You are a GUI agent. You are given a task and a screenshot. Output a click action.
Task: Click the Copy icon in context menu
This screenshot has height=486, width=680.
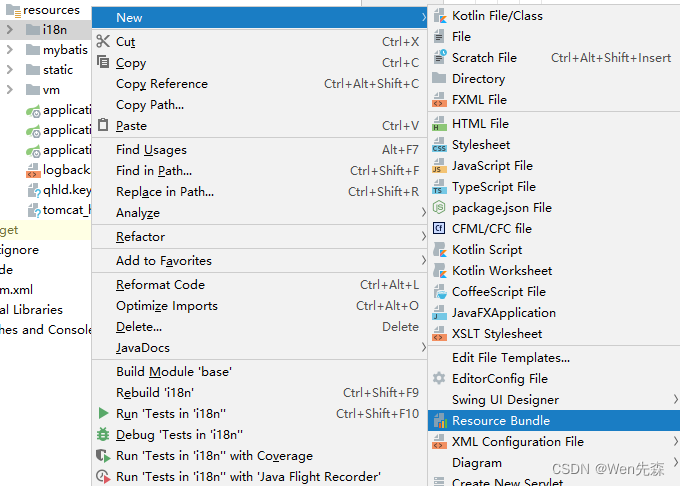tap(103, 62)
